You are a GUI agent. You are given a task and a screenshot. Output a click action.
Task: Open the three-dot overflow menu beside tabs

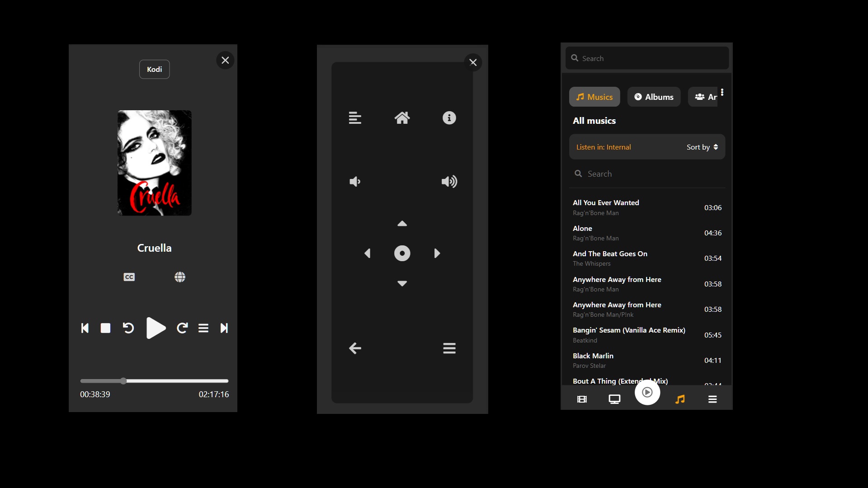pos(722,92)
